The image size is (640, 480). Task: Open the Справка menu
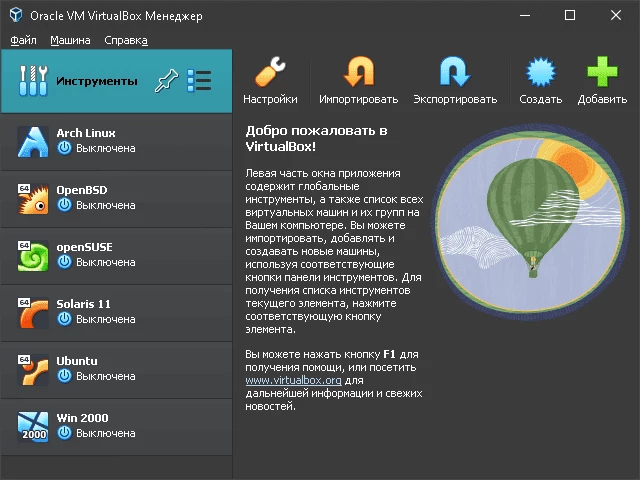(126, 40)
